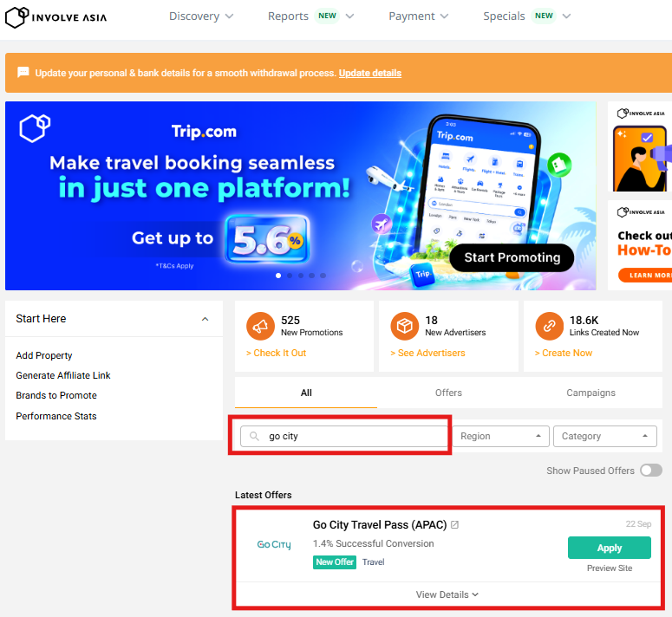Click the Go City brand logo
The height and width of the screenshot is (617, 672).
click(274, 545)
